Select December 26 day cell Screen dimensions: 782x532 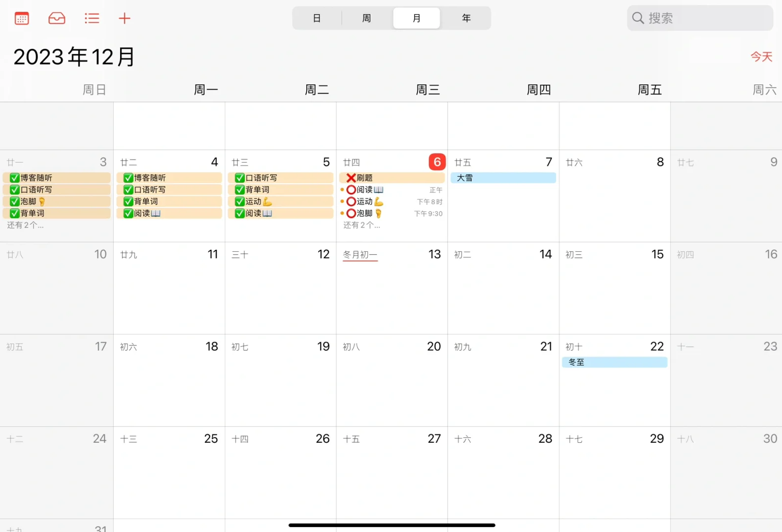point(281,472)
